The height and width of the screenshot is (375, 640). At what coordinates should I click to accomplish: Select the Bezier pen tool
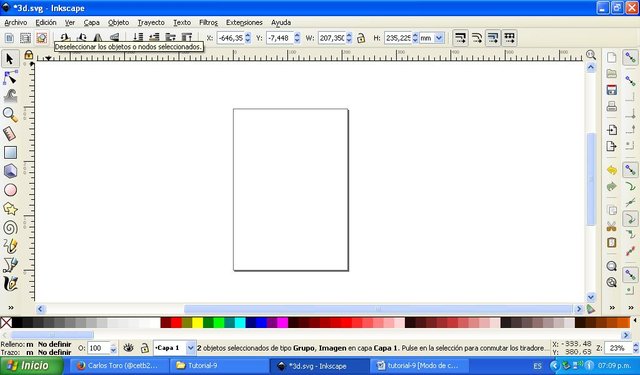(x=10, y=265)
